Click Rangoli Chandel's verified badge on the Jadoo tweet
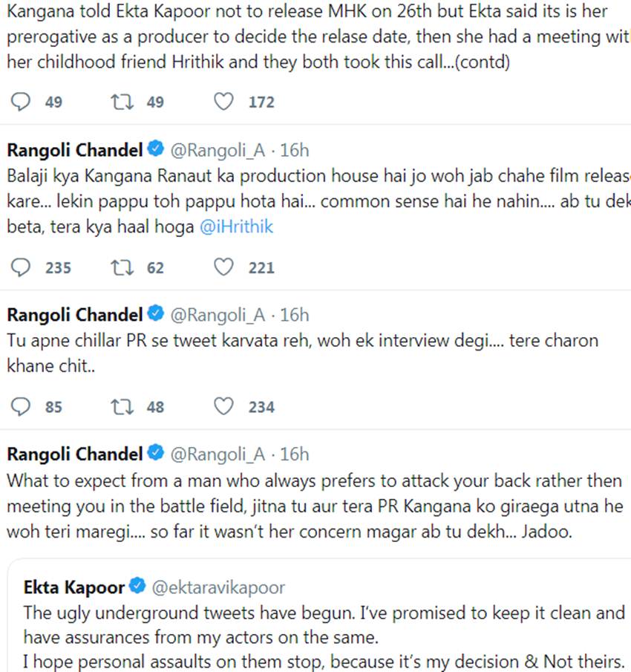631x672 pixels. (155, 454)
